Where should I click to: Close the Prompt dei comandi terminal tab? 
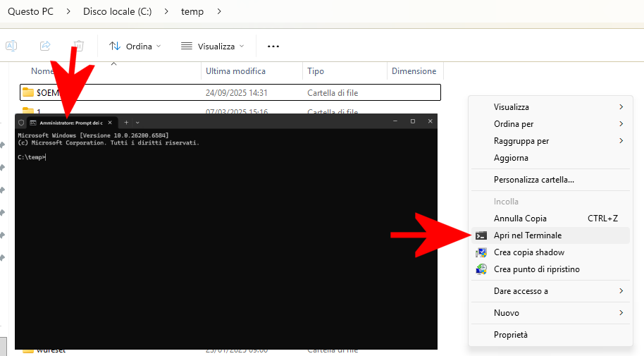[110, 122]
